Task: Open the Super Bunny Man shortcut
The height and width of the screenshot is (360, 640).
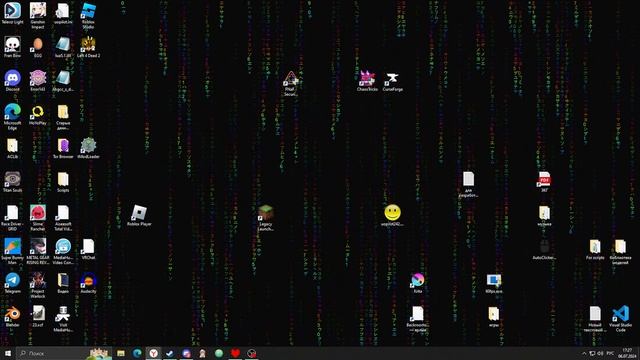Action: tap(13, 251)
